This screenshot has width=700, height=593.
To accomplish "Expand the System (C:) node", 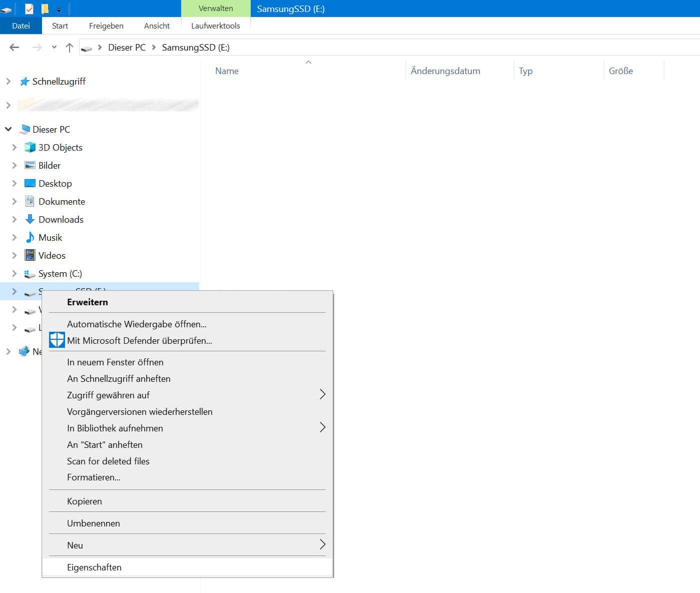I will [14, 273].
